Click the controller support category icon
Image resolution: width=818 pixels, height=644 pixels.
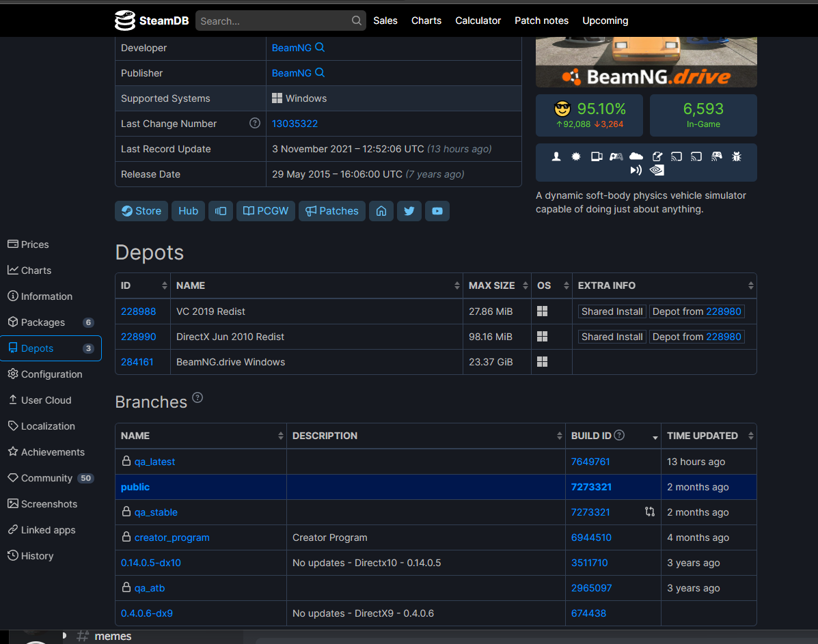click(616, 156)
